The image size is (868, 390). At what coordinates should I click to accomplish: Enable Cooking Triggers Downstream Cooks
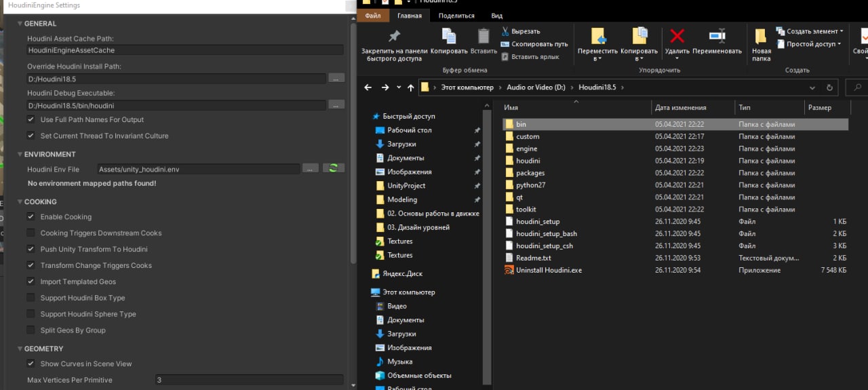(31, 233)
